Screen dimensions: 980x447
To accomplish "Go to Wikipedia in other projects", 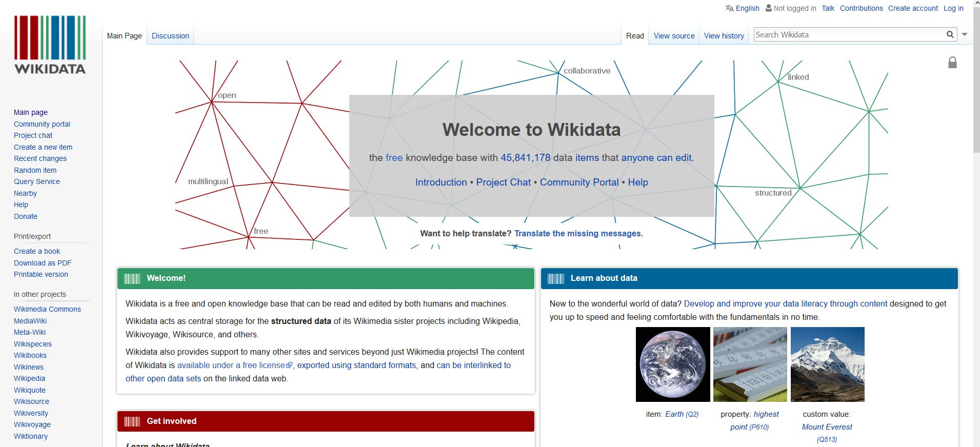I will 29,378.
